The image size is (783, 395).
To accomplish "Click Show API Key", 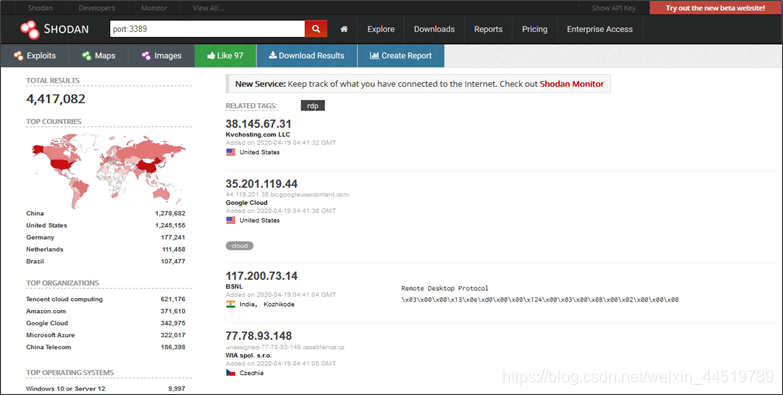I will pos(614,8).
